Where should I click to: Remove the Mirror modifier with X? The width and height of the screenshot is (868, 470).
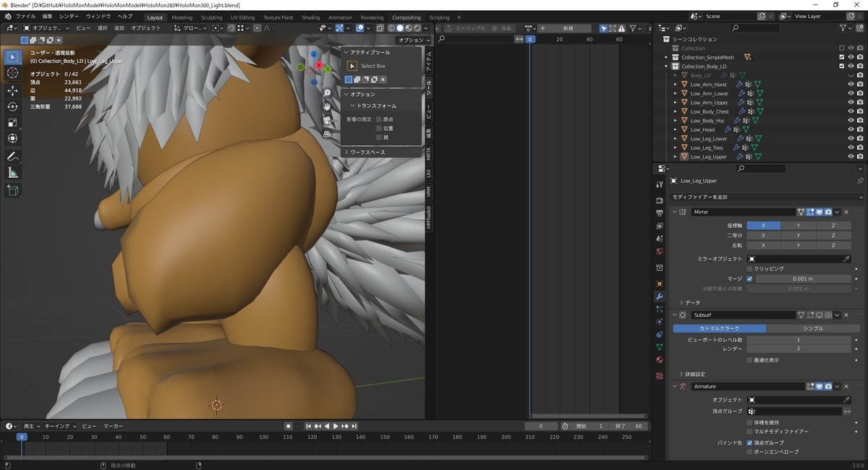(846, 212)
